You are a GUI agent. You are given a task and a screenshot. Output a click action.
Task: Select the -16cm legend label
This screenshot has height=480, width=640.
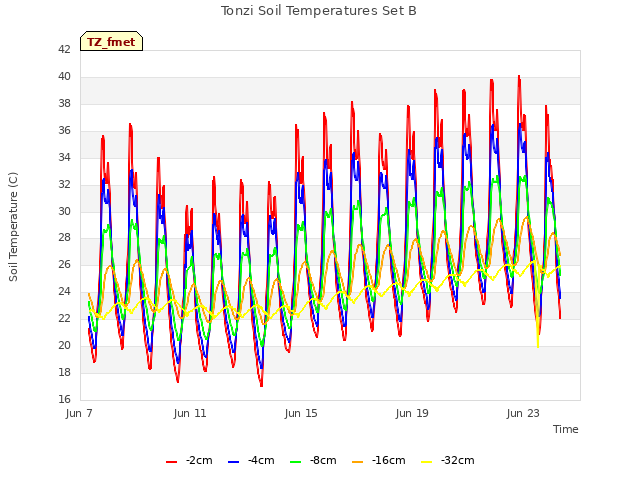tap(389, 460)
